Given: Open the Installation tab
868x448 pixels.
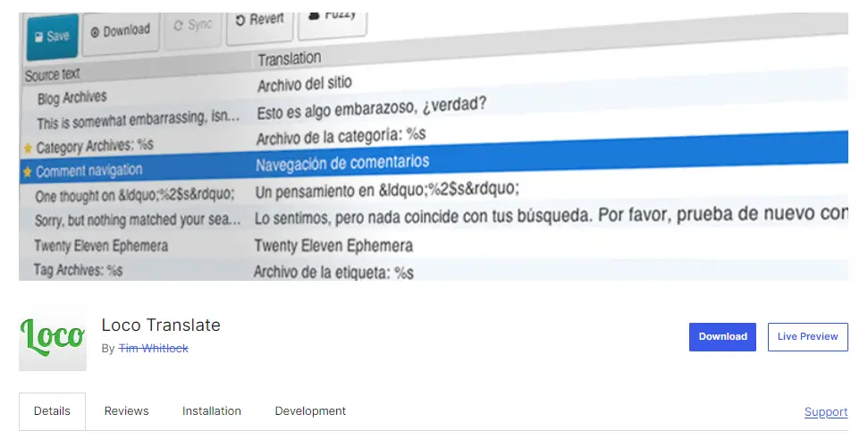Looking at the screenshot, I should [212, 411].
